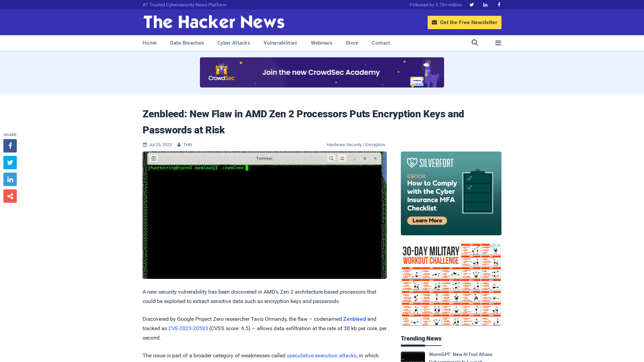This screenshot has width=644, height=362.
Task: Click the Facebook share icon on left sidebar
Action: click(x=10, y=146)
